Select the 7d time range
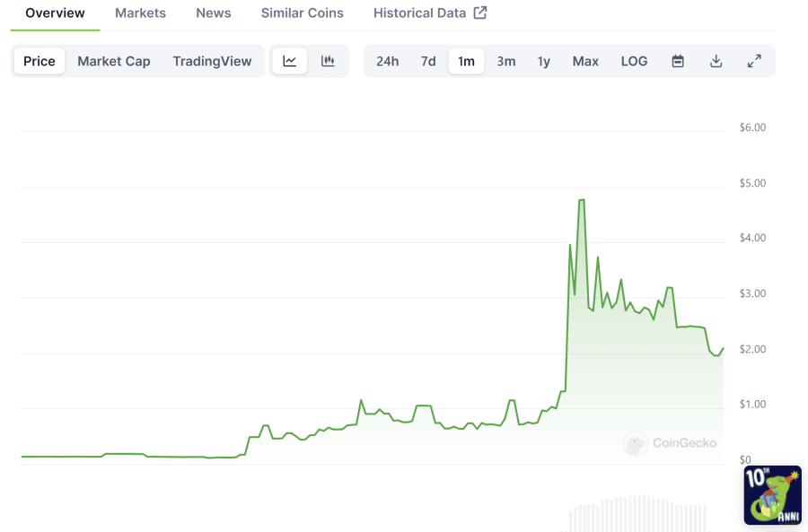The height and width of the screenshot is (532, 808). [x=428, y=60]
